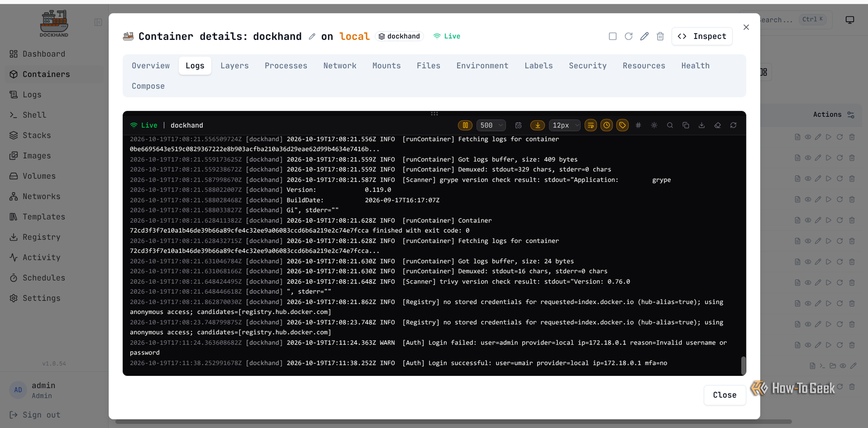Toggle timestamps clock icon in log toolbar
This screenshot has width=868, height=428.
(607, 125)
